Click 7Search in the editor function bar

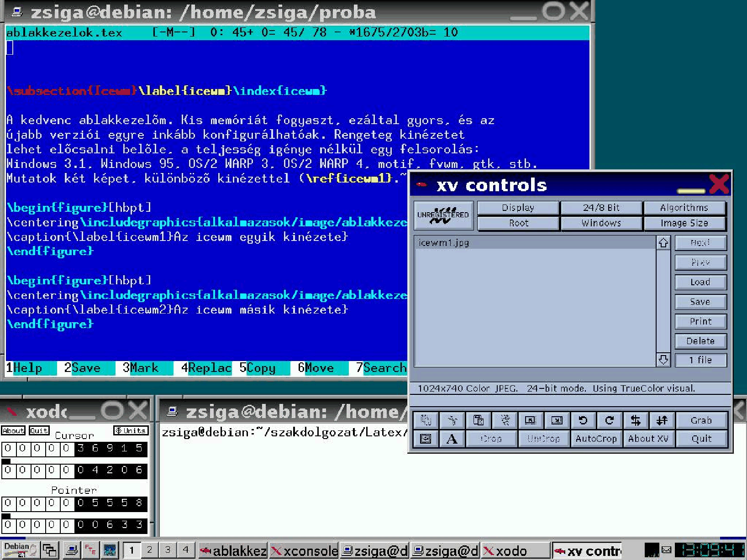(x=381, y=368)
